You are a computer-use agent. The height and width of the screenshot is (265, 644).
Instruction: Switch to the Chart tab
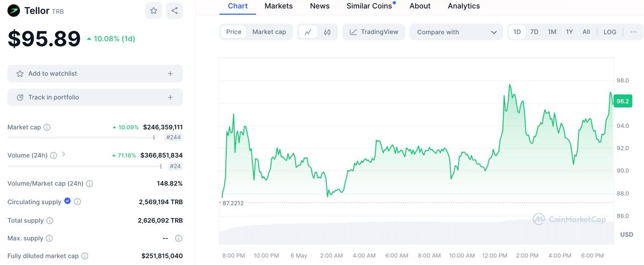[237, 6]
